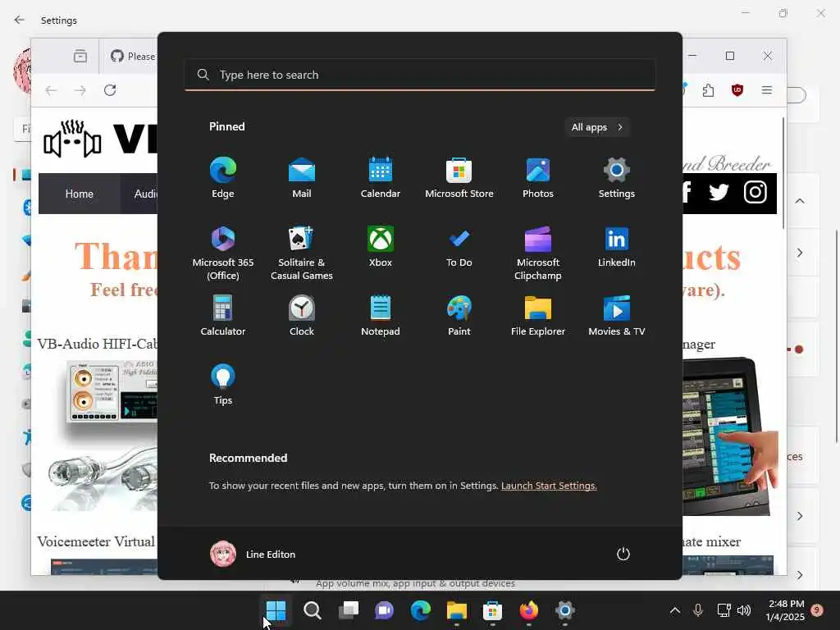Open Microsoft Store on the taskbar
Viewport: 840px width, 630px height.
tap(492, 610)
